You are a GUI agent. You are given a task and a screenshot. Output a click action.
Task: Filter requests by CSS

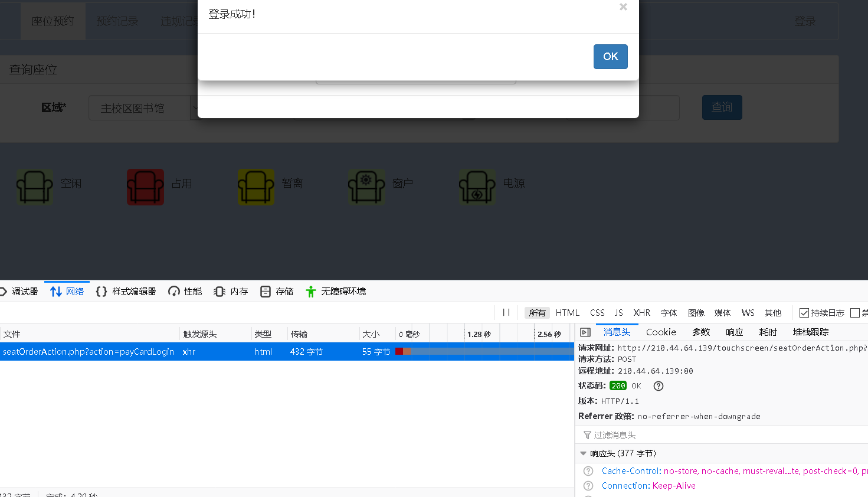click(x=597, y=313)
